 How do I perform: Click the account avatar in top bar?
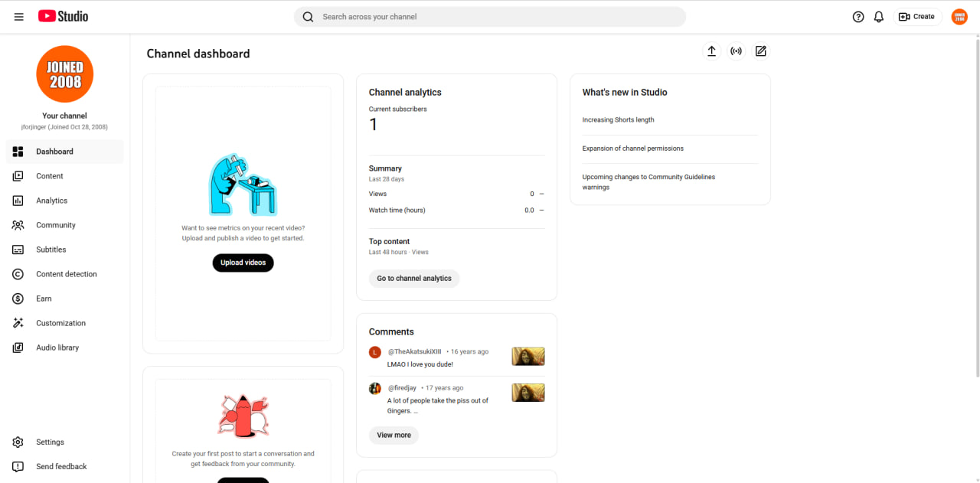pos(959,17)
